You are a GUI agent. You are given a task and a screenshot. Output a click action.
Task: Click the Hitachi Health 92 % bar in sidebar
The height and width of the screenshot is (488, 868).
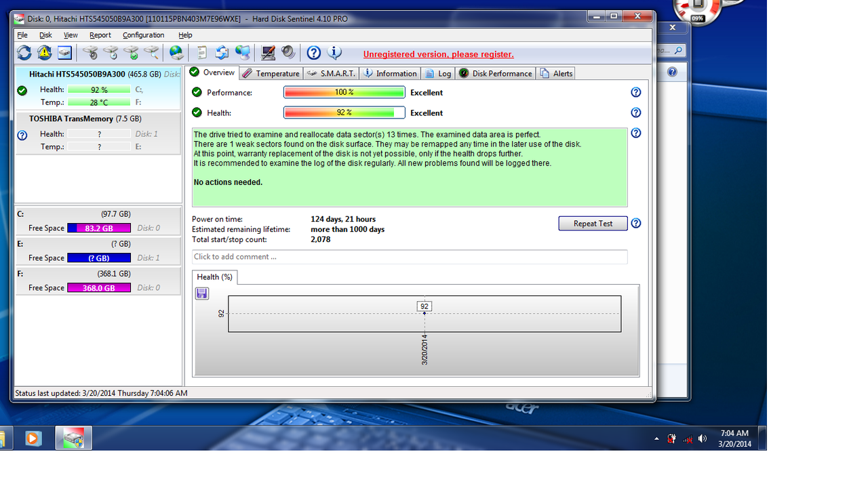tap(99, 89)
